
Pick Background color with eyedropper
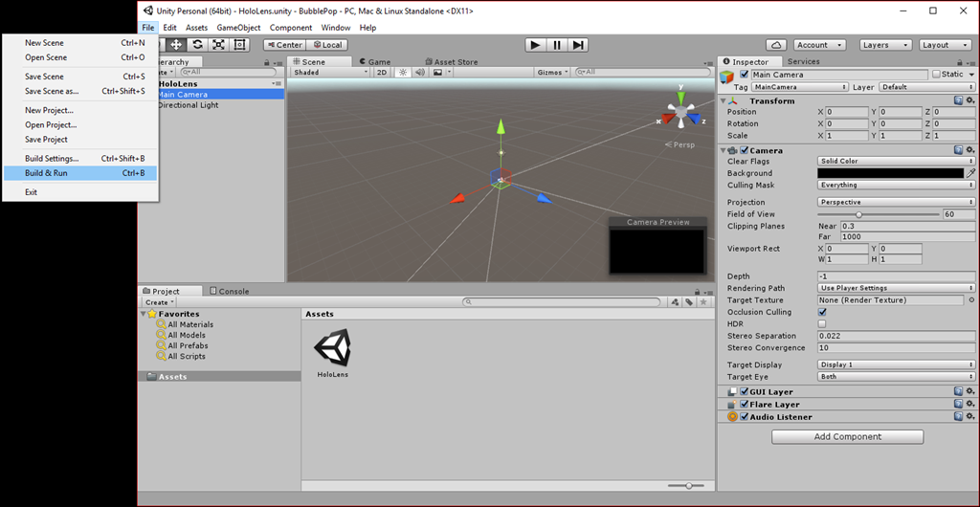click(970, 173)
